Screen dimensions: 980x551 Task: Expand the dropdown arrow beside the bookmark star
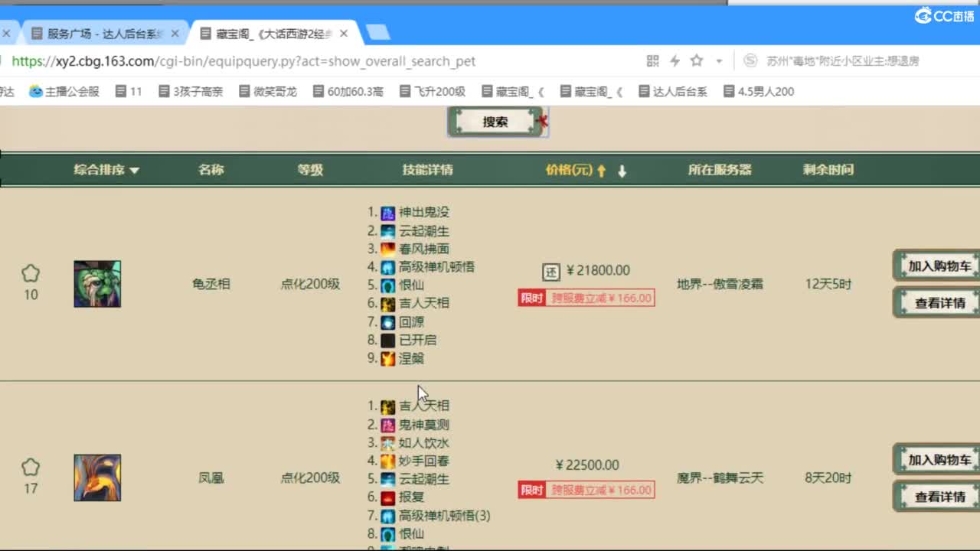719,61
